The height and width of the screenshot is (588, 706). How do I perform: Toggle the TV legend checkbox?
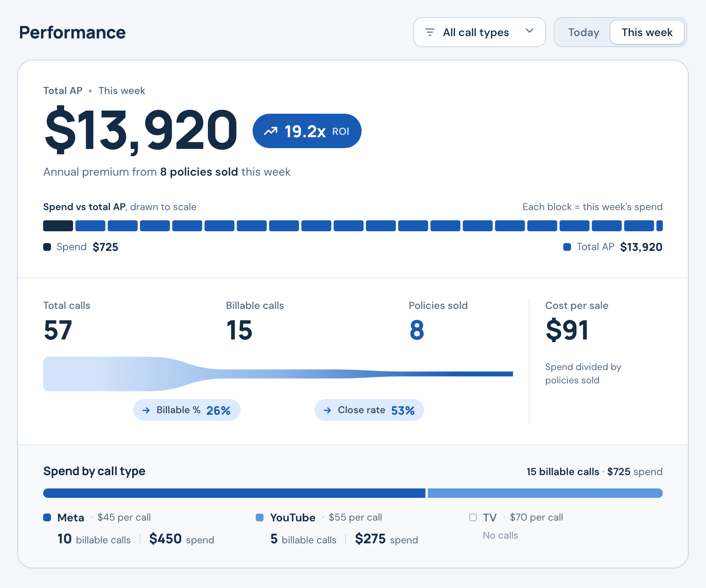[473, 517]
